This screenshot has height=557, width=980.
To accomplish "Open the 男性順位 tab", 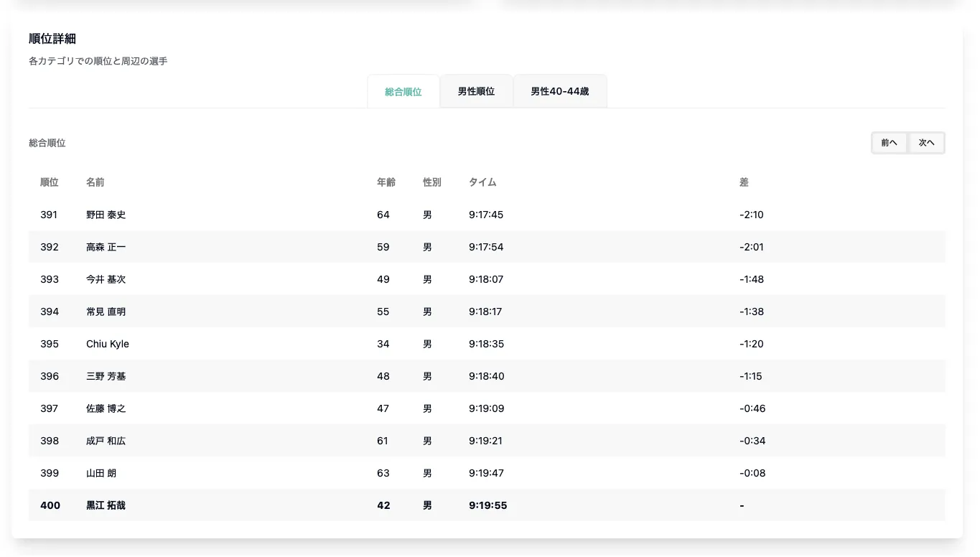I will point(476,92).
